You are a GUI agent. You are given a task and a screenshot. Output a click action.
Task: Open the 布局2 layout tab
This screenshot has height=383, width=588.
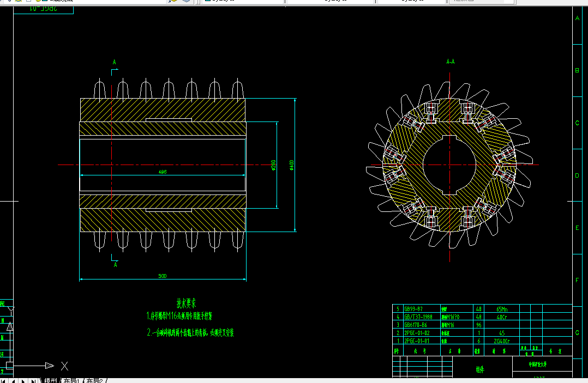tap(94, 380)
